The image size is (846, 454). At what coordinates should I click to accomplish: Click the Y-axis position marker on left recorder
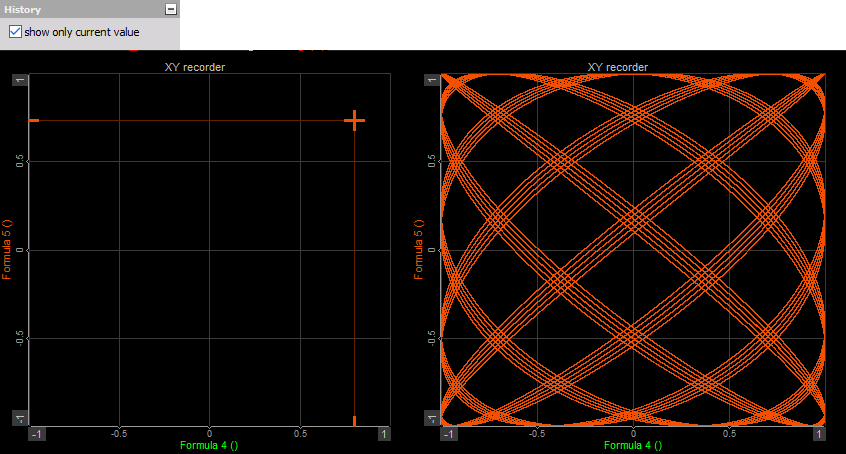[34, 120]
